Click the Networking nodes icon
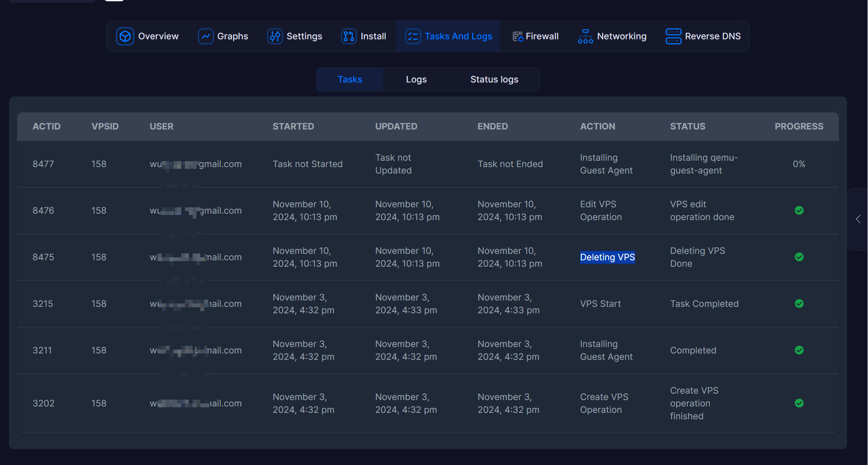 pos(585,36)
